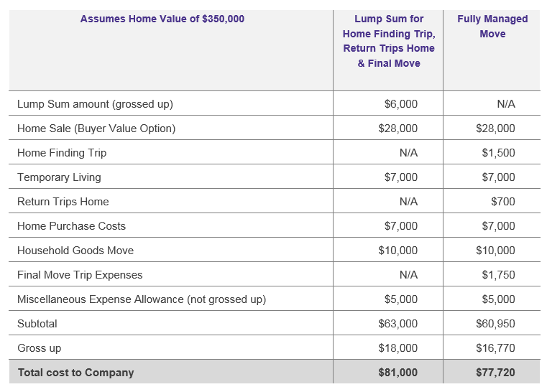Select the 'Fully Managed Move' column header
Viewport: 547px width, 392px height.
(x=492, y=27)
